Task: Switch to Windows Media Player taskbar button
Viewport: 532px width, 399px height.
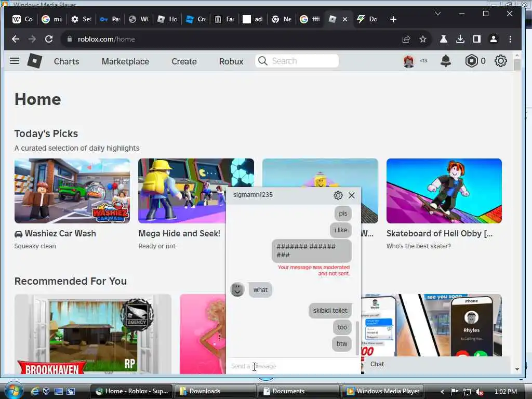Action: tap(382, 391)
